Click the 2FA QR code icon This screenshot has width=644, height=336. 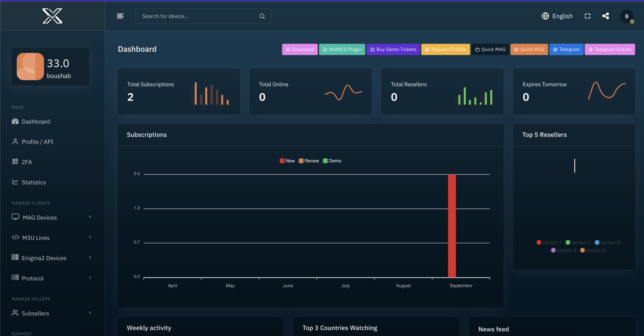[15, 162]
